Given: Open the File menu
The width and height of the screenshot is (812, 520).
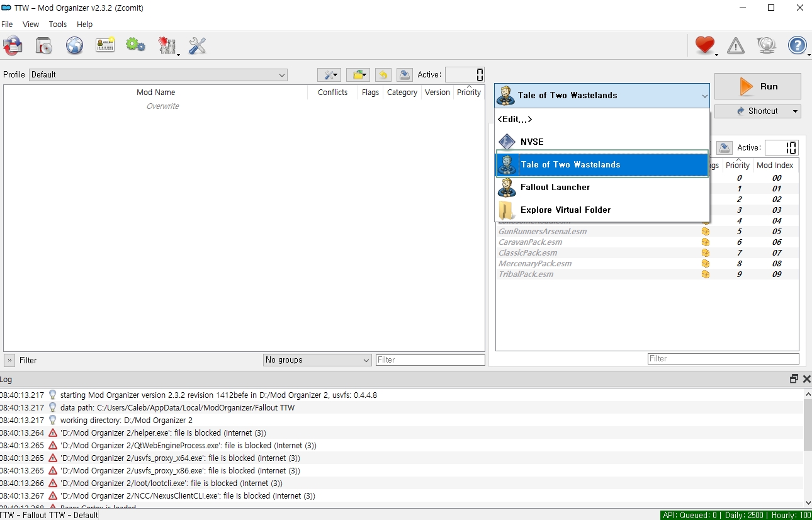Looking at the screenshot, I should [x=7, y=25].
